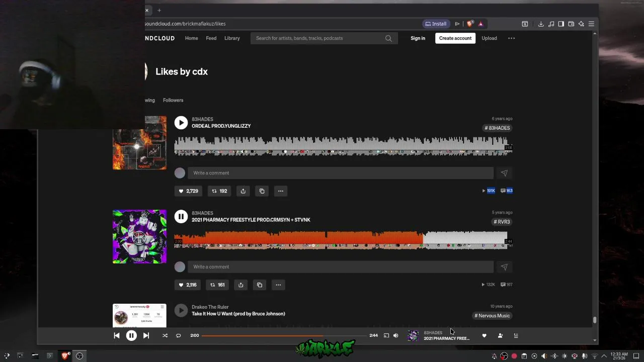This screenshot has height=362, width=644.
Task: Open browser Downloads icon
Action: click(x=541, y=24)
